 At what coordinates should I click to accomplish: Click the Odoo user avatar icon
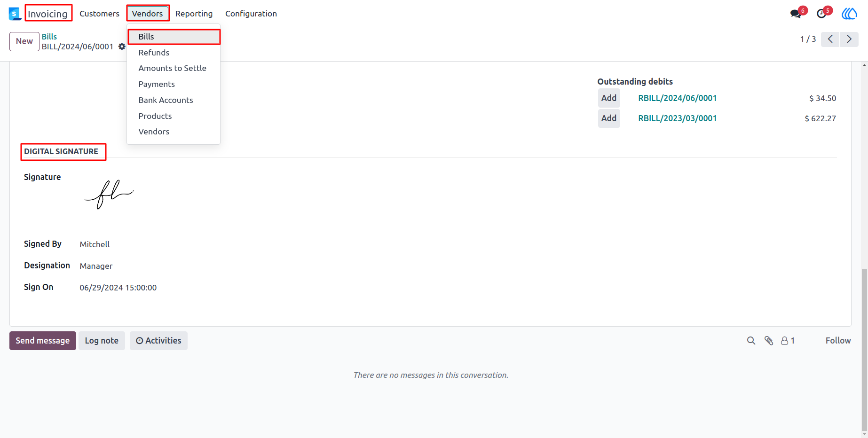pyautogui.click(x=849, y=14)
